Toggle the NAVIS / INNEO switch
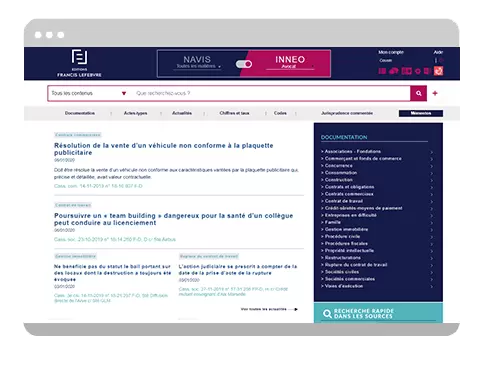 tap(244, 64)
